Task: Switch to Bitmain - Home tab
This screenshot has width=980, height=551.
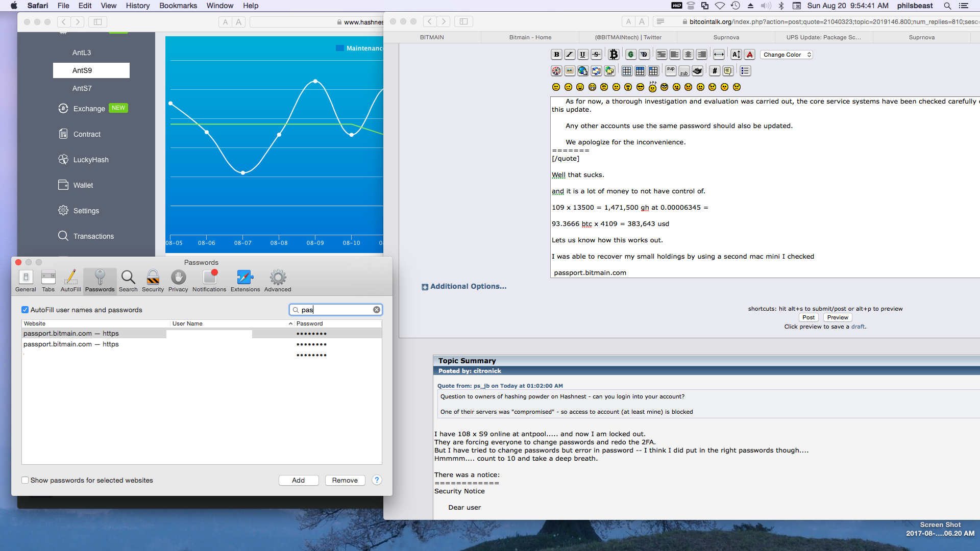Action: 530,37
